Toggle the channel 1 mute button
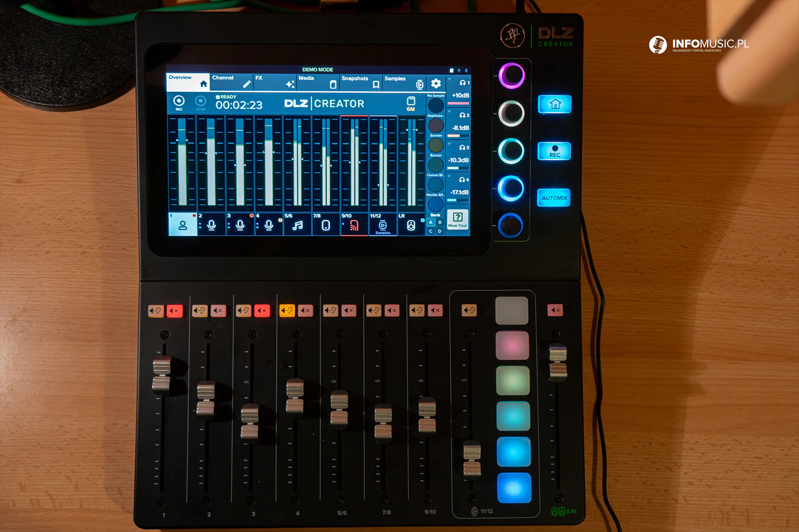Viewport: 799px width, 532px height. point(174,311)
